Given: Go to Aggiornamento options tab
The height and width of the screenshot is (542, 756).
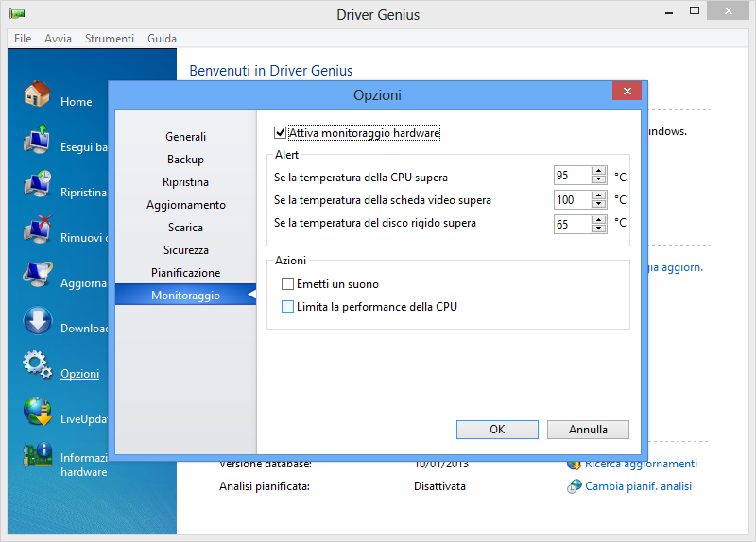Looking at the screenshot, I should tap(185, 205).
